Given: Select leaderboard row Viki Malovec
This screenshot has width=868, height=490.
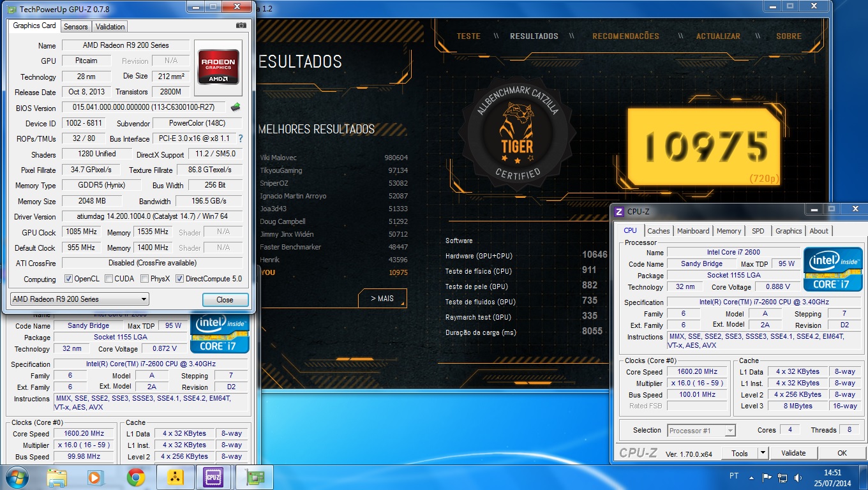Looking at the screenshot, I should 334,158.
